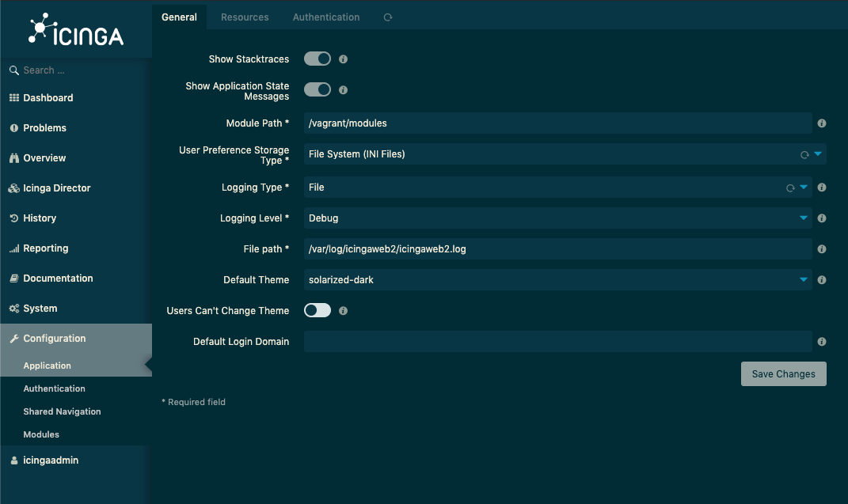This screenshot has height=504, width=848.
Task: Click info icon for Default Theme
Action: point(822,280)
